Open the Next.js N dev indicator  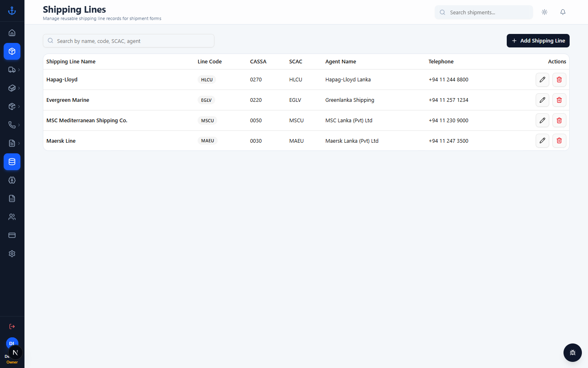coord(15,352)
